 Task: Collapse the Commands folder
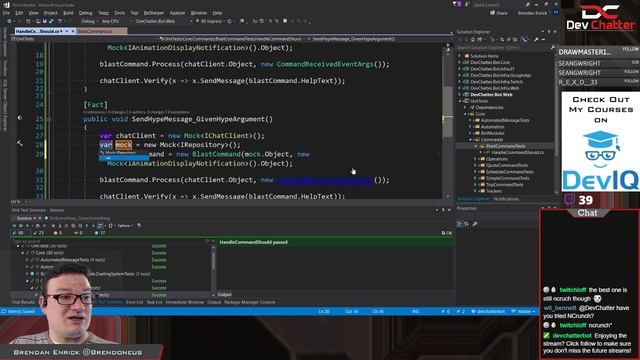[x=471, y=140]
